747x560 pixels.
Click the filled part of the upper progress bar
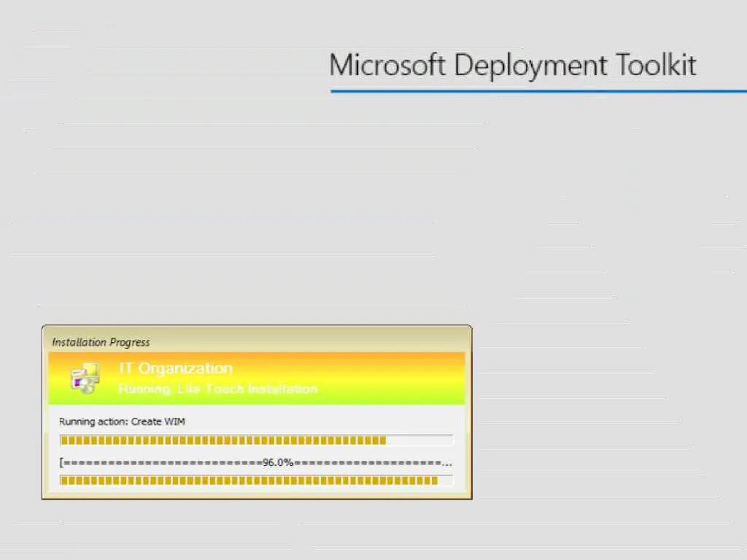pyautogui.click(x=222, y=440)
